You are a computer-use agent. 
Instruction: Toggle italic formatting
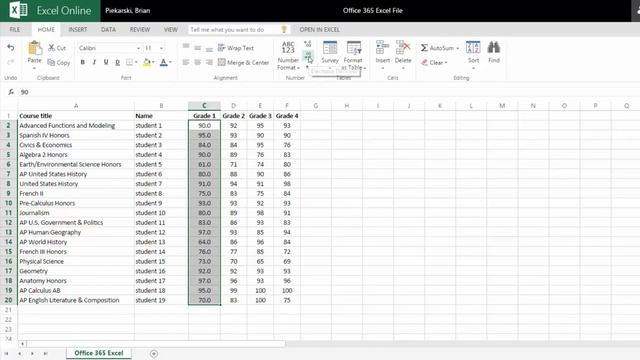click(x=94, y=62)
